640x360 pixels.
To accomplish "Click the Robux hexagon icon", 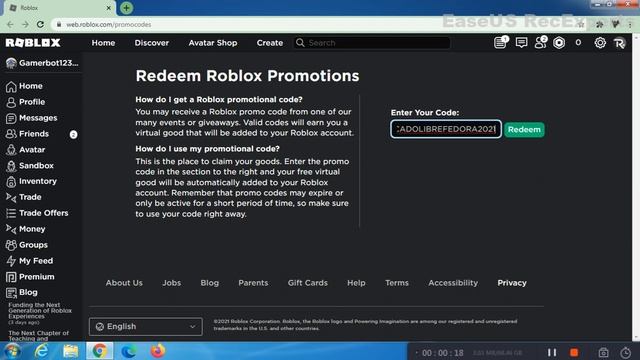I will click(559, 42).
